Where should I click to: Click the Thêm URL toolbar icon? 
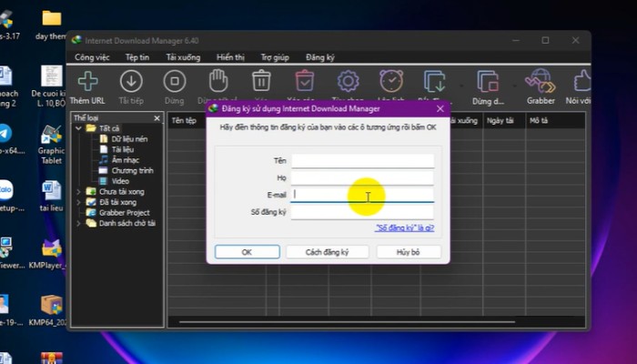tap(87, 82)
